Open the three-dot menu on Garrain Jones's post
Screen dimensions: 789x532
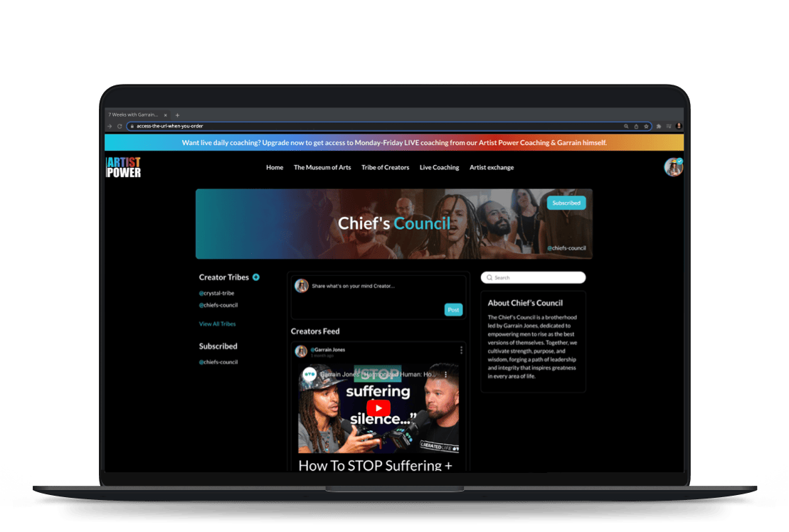[x=461, y=350]
